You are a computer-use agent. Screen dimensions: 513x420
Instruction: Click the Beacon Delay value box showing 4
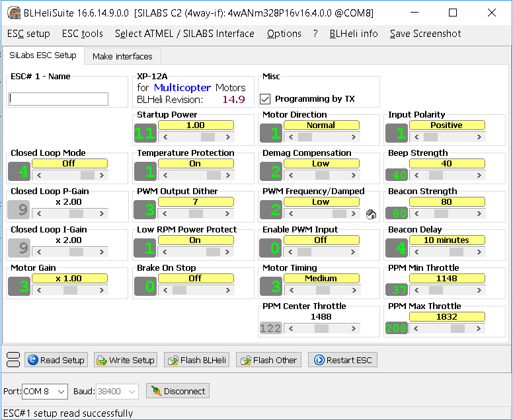click(397, 248)
